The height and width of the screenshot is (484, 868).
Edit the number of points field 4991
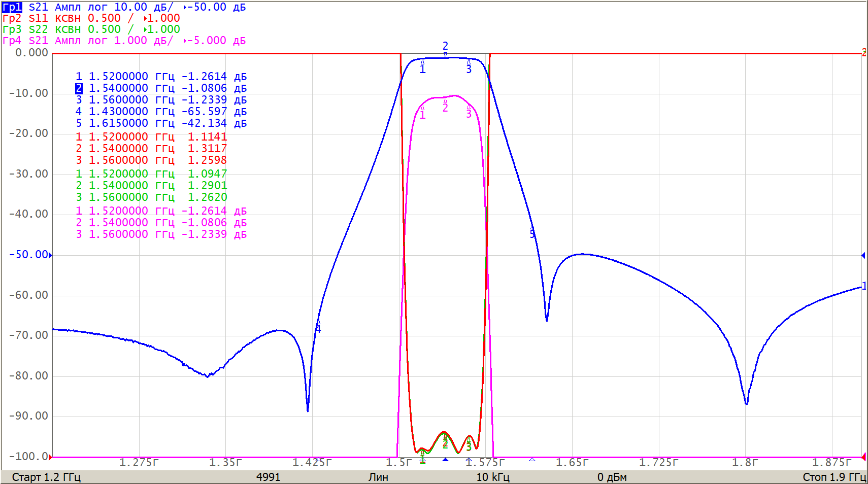pyautogui.click(x=268, y=477)
